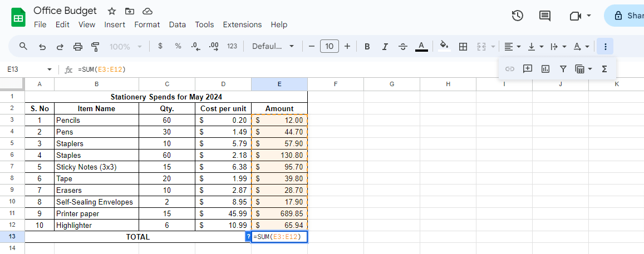The image size is (644, 254).
Task: Format as currency with the dollar icon
Action: pos(160,46)
